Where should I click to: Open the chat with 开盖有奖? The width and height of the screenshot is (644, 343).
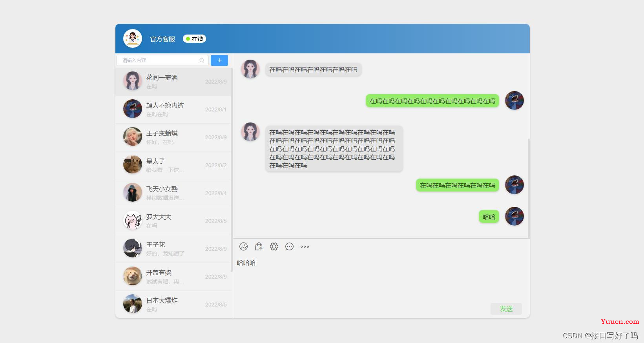pos(173,277)
